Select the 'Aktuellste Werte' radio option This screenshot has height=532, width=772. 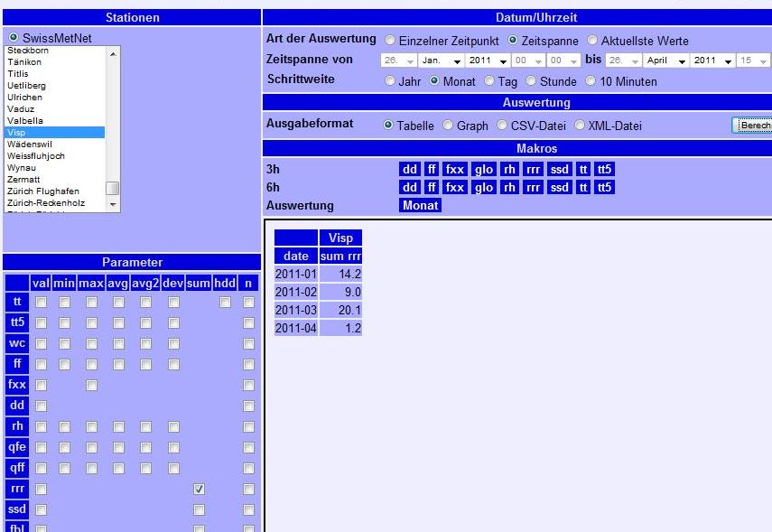click(593, 41)
